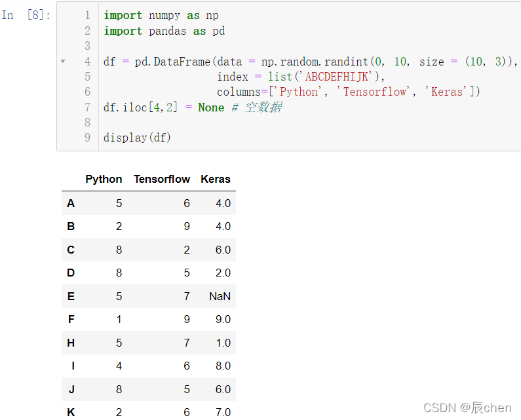Click the 'import pandas as pd' line
The image size is (521, 420).
click(x=164, y=31)
